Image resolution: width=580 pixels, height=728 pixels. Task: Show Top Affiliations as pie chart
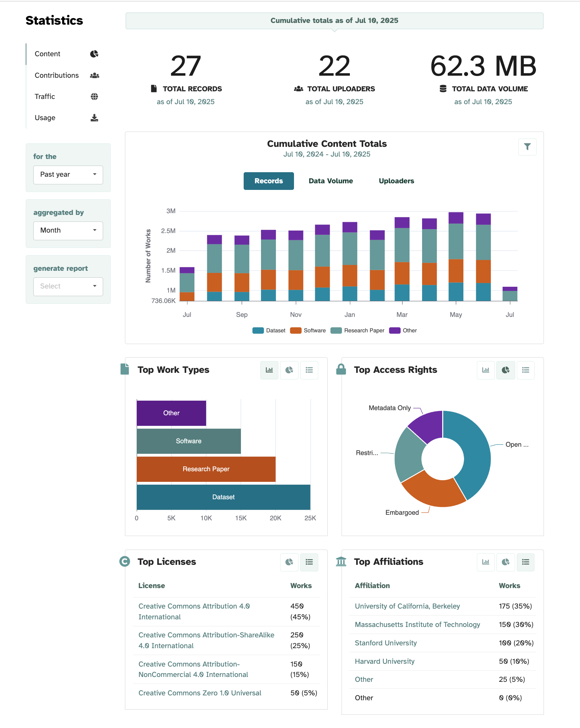[x=505, y=562]
